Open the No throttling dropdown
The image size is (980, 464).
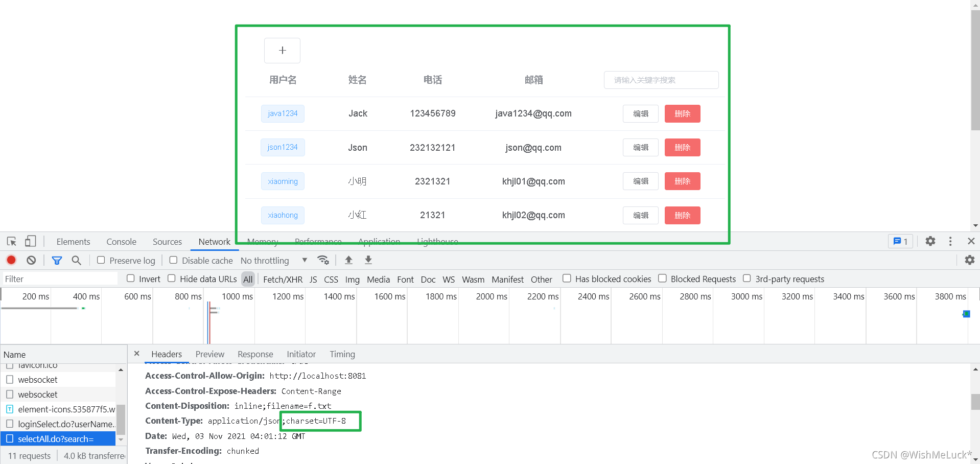tap(274, 261)
